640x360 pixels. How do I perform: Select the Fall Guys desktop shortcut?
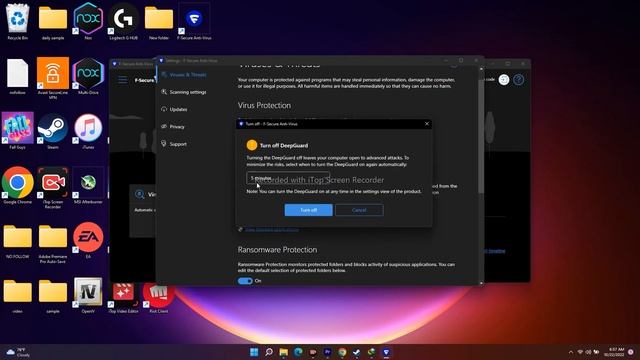(18, 131)
